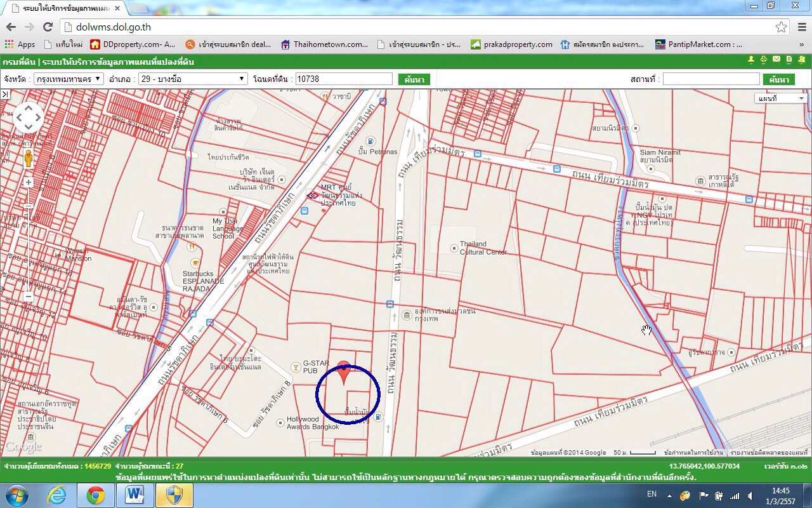Open the จังหวัด province dropdown
Image resolution: width=812 pixels, height=508 pixels.
[x=68, y=79]
